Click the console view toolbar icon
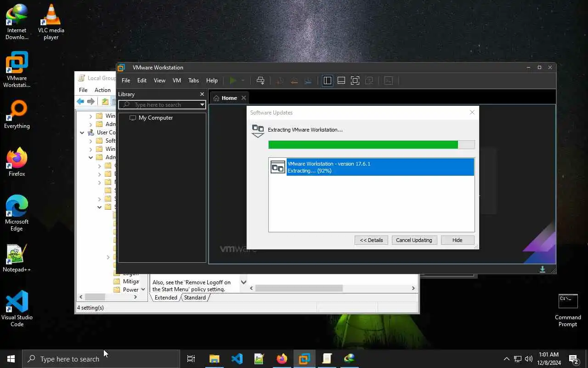588x368 pixels. (388, 80)
